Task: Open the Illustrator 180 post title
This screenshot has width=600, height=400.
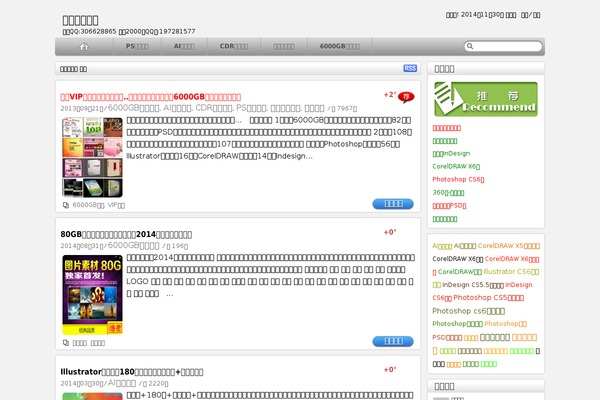Action: click(132, 372)
